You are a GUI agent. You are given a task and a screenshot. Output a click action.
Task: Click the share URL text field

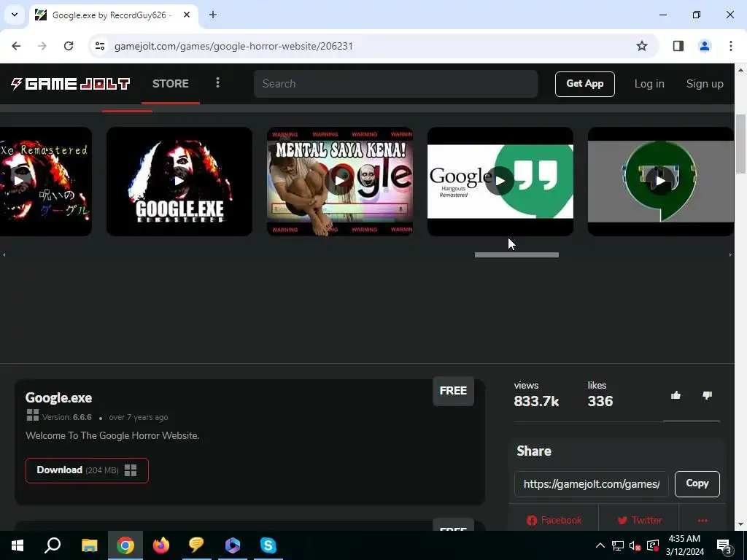point(591,484)
